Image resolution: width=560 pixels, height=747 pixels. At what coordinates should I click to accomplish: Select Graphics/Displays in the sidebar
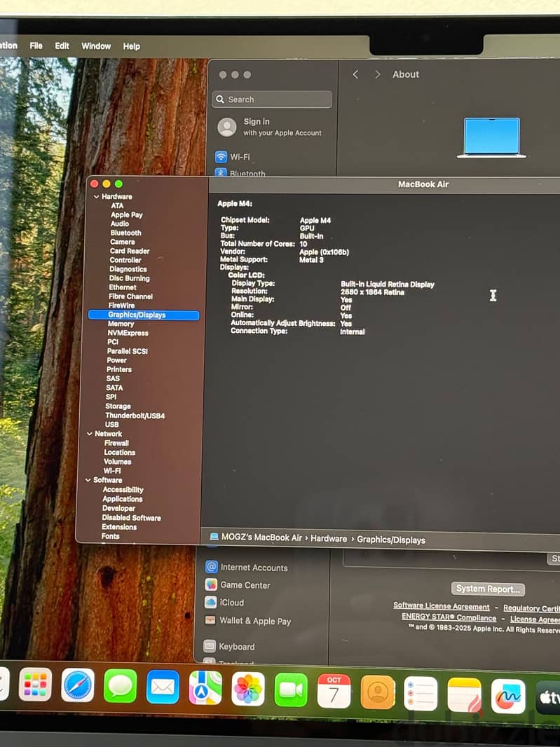tap(144, 315)
